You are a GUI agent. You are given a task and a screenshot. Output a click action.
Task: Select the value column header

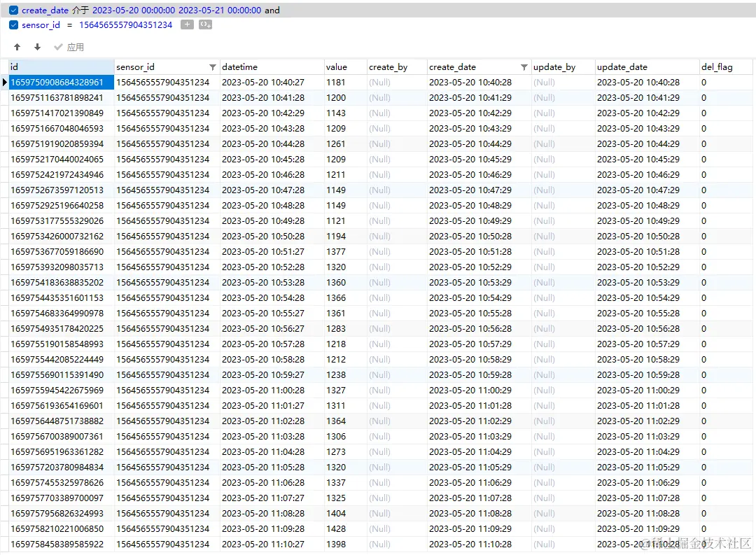[346, 67]
